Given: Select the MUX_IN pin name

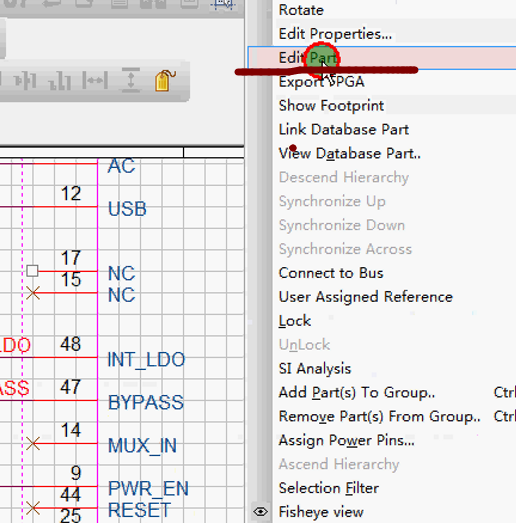Looking at the screenshot, I should point(142,446).
